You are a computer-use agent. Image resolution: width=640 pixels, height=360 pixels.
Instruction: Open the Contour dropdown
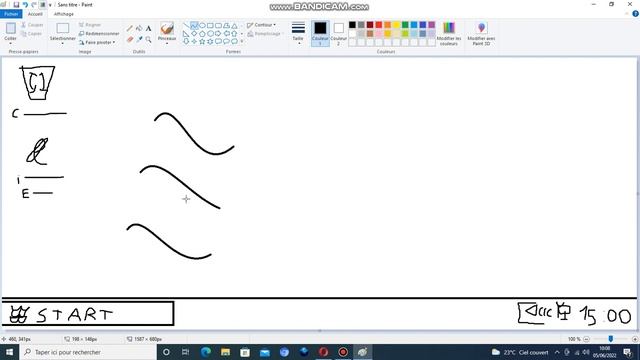point(261,25)
